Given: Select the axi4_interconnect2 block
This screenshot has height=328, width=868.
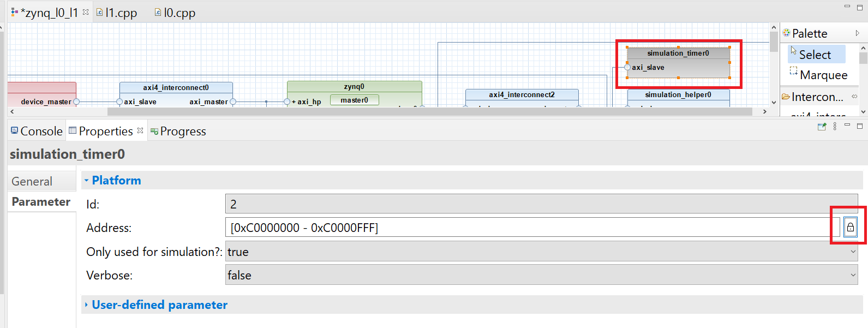Looking at the screenshot, I should click(522, 98).
